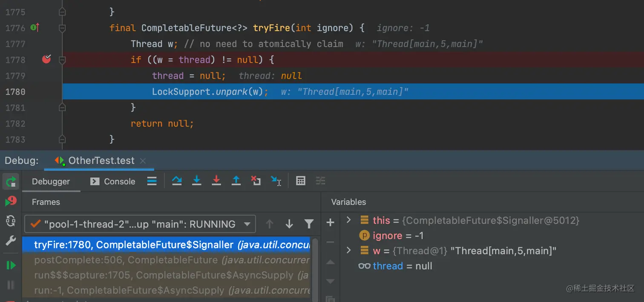Click the Step Into icon
644x302 pixels.
197,181
